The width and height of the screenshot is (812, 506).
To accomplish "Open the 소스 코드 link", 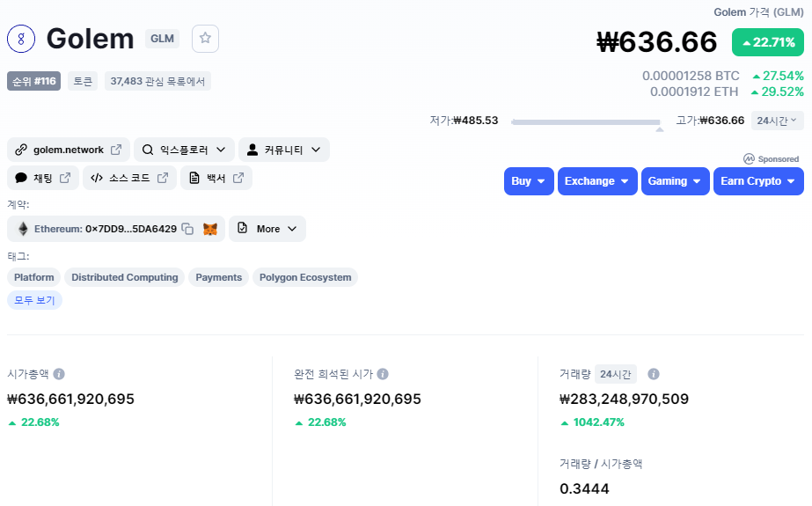I will coord(129,178).
